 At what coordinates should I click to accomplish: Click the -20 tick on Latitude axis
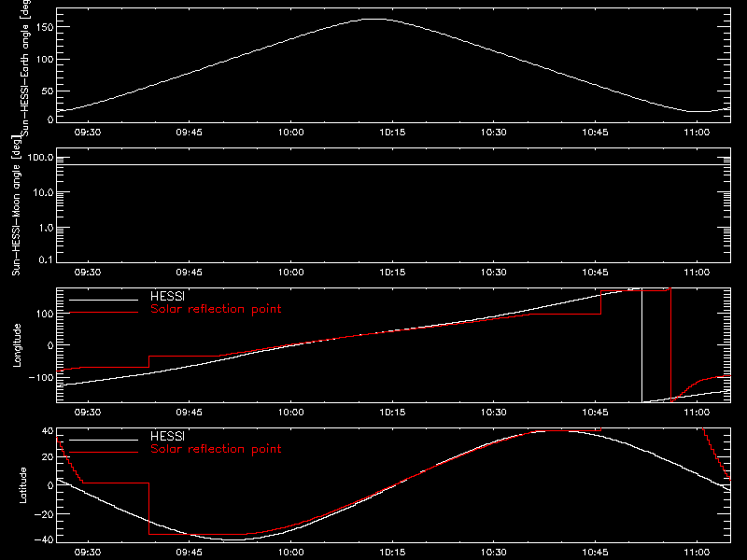(44, 514)
